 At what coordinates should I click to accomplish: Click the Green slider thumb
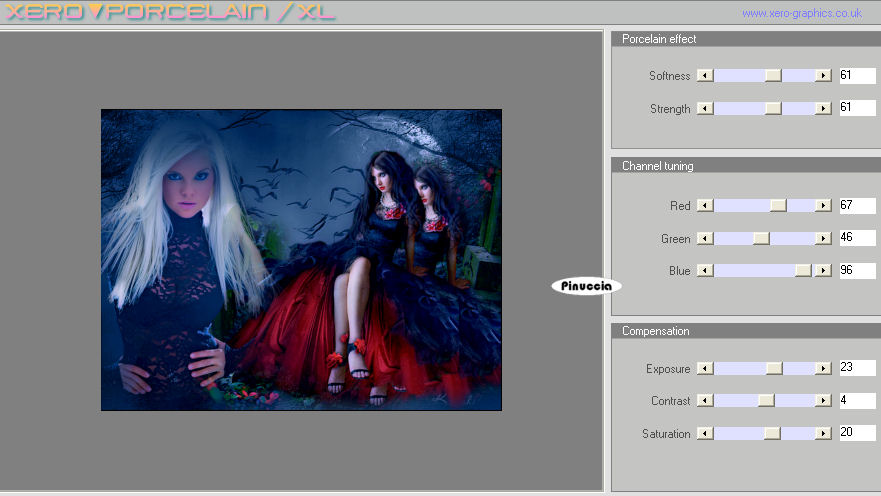click(x=761, y=238)
